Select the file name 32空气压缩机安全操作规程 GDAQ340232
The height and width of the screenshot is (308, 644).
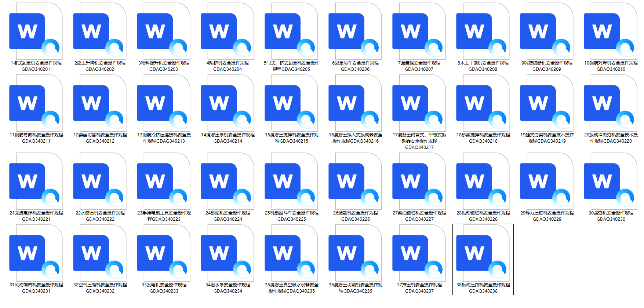click(x=100, y=288)
